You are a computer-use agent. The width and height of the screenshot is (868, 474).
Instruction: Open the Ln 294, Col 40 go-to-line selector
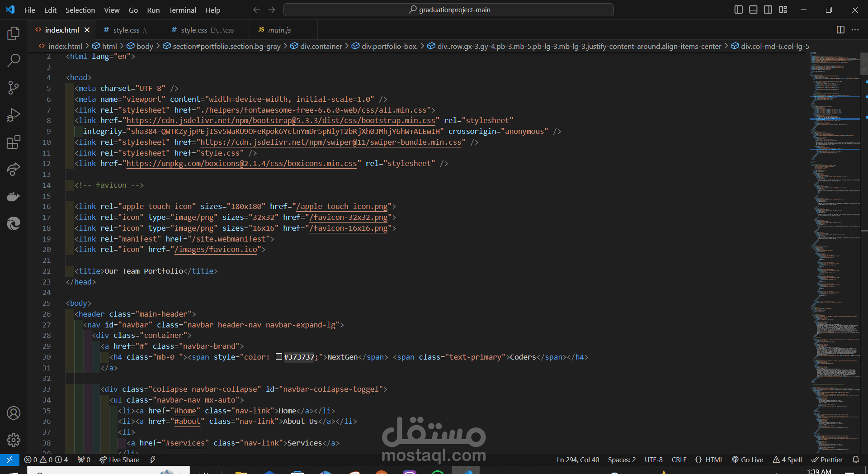click(578, 460)
